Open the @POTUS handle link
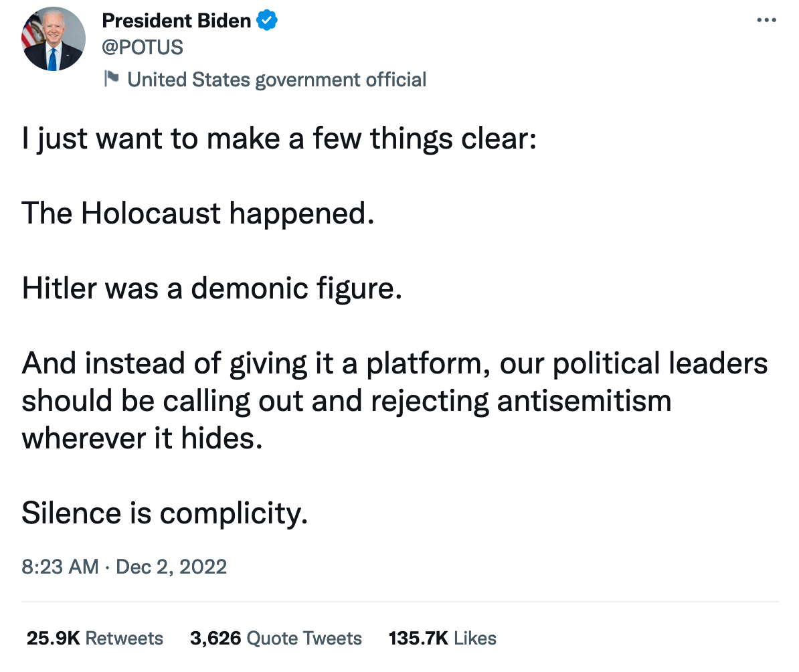The image size is (799, 672). click(142, 47)
